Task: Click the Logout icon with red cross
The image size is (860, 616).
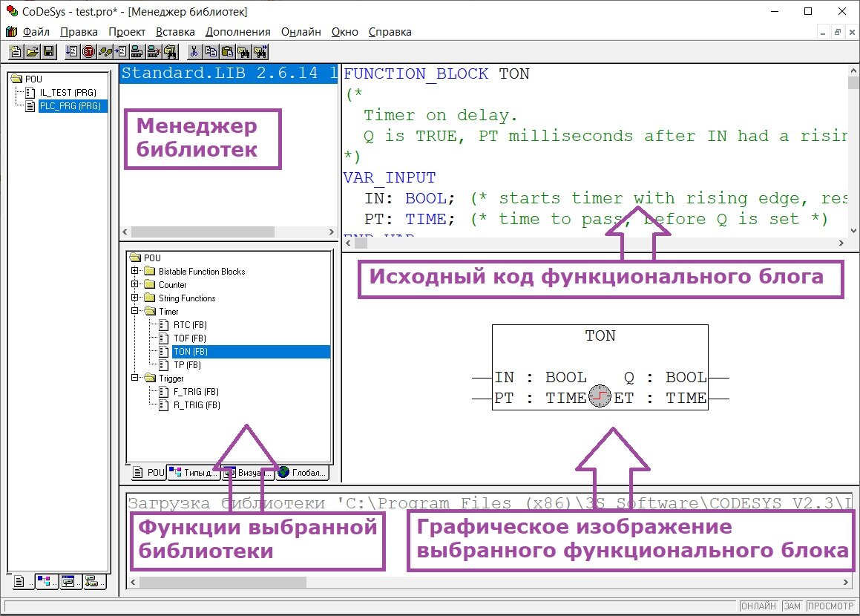Action: (x=154, y=52)
